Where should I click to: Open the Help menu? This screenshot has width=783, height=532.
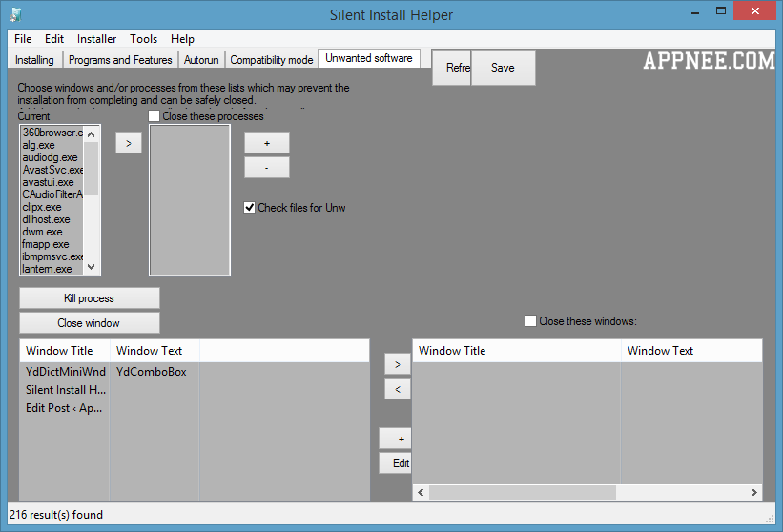coord(183,39)
